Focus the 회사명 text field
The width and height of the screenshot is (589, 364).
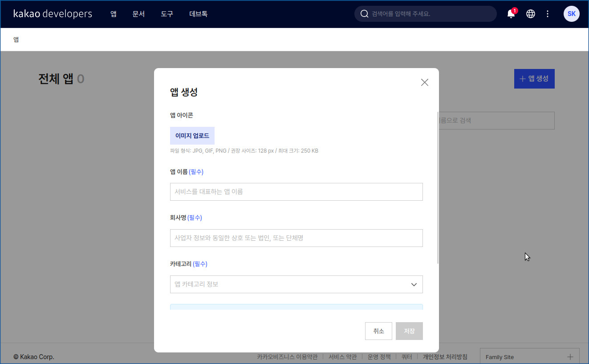[296, 238]
